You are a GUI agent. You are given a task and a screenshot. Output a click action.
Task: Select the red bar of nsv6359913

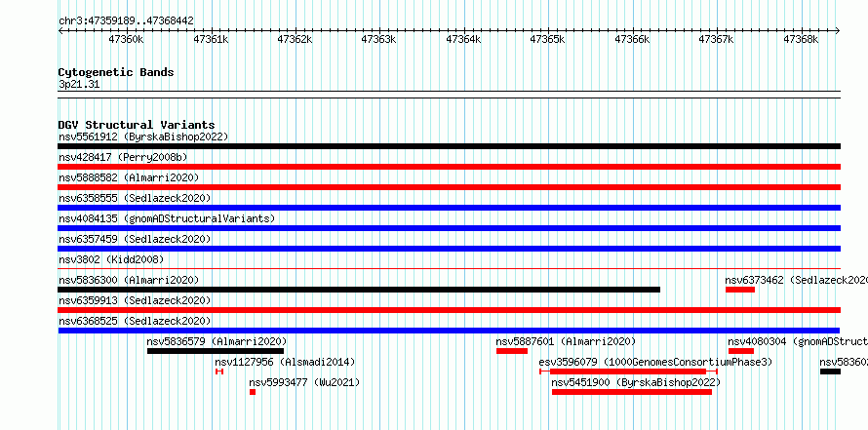[449, 310]
